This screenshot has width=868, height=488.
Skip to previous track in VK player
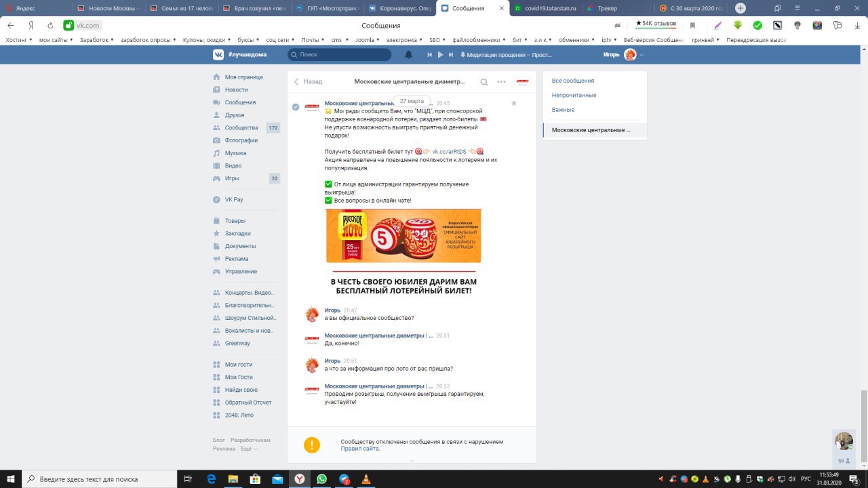pyautogui.click(x=429, y=54)
